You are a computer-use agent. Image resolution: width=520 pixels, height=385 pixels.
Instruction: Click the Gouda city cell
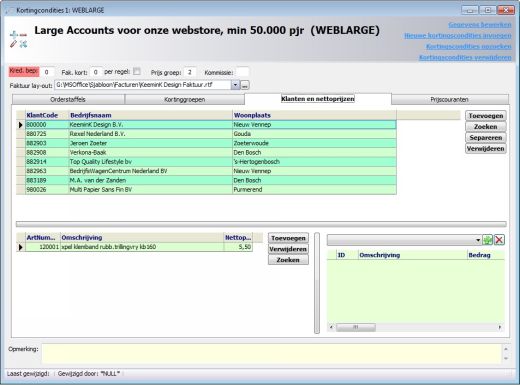[314, 134]
